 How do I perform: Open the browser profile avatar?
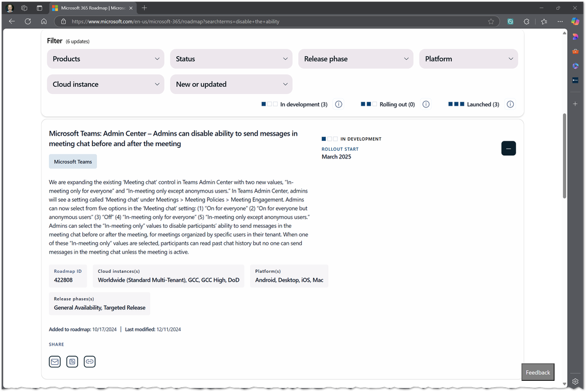tap(10, 8)
